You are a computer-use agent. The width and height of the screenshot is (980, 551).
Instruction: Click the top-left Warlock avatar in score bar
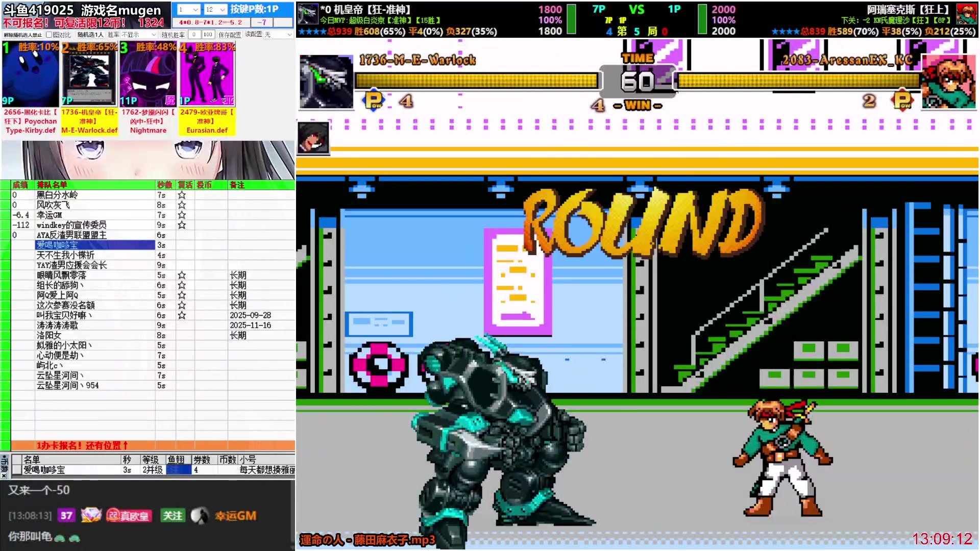click(308, 14)
